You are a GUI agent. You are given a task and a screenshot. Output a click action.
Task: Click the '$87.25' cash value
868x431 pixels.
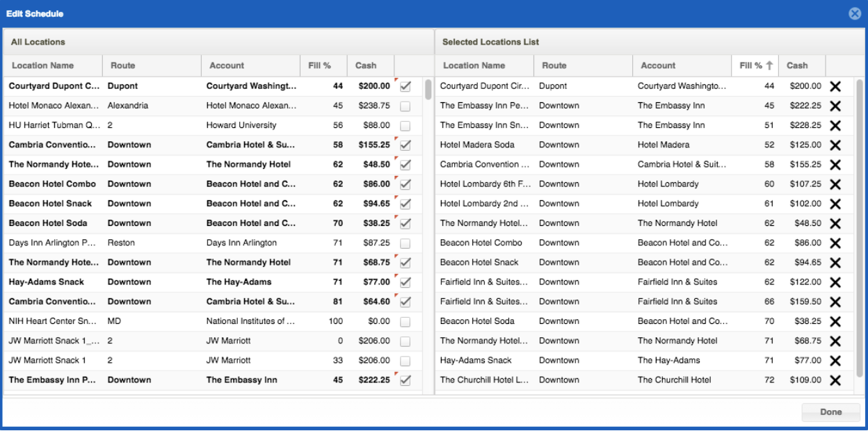coord(376,243)
